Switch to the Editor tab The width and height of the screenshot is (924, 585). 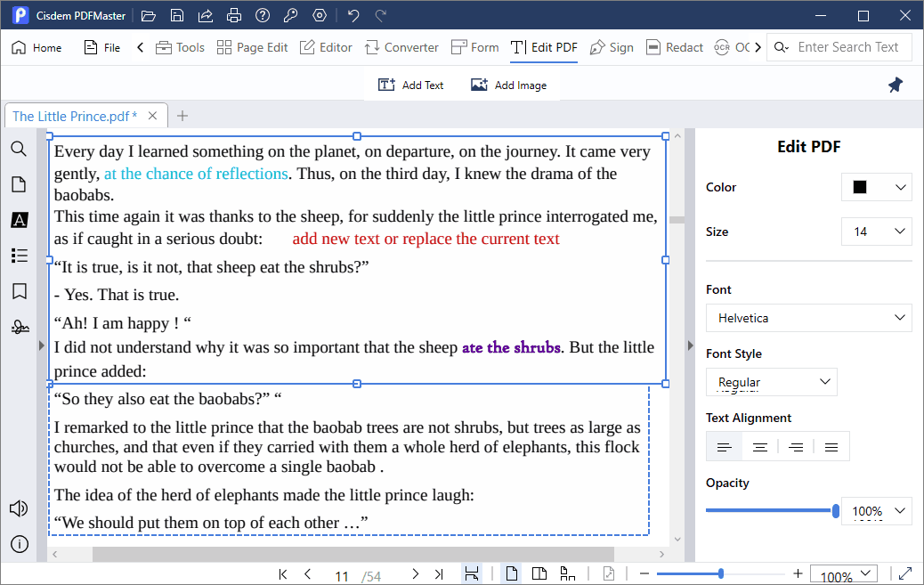pyautogui.click(x=326, y=47)
